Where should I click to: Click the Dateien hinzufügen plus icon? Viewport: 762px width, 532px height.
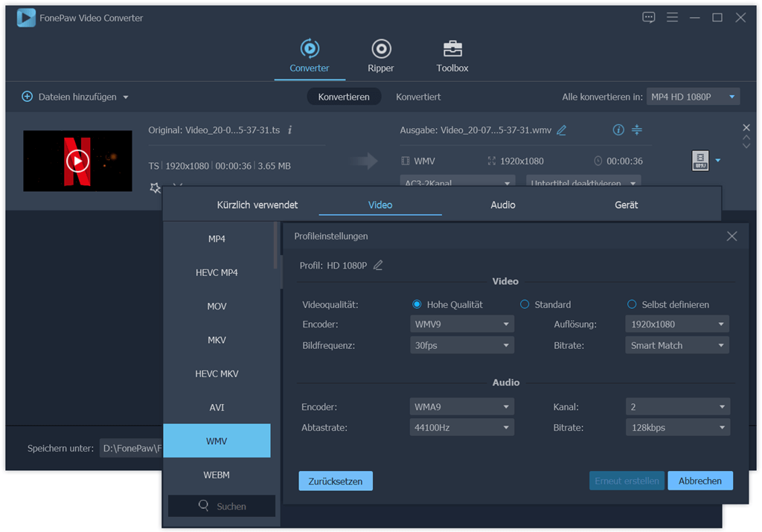coord(28,97)
